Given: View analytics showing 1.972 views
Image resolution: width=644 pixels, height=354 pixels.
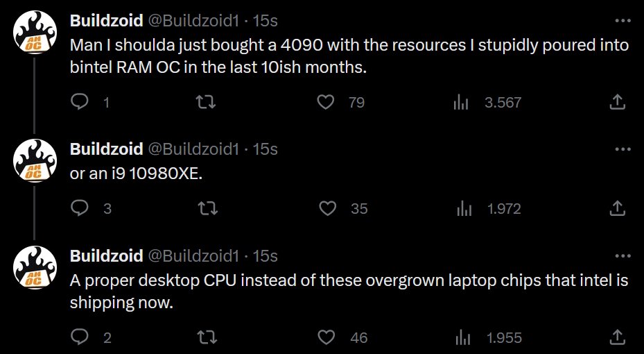Looking at the screenshot, I should (464, 208).
